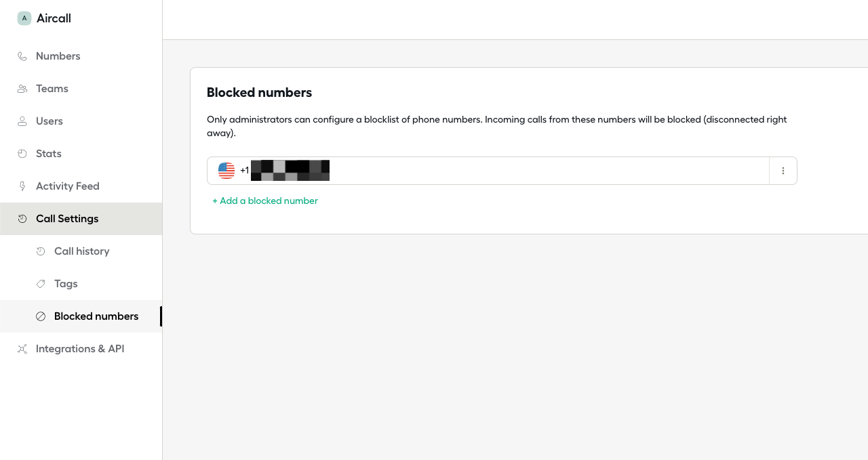Screen dimensions: 868x460
Task: Open the three-dot menu for blocked number
Action: (x=783, y=171)
